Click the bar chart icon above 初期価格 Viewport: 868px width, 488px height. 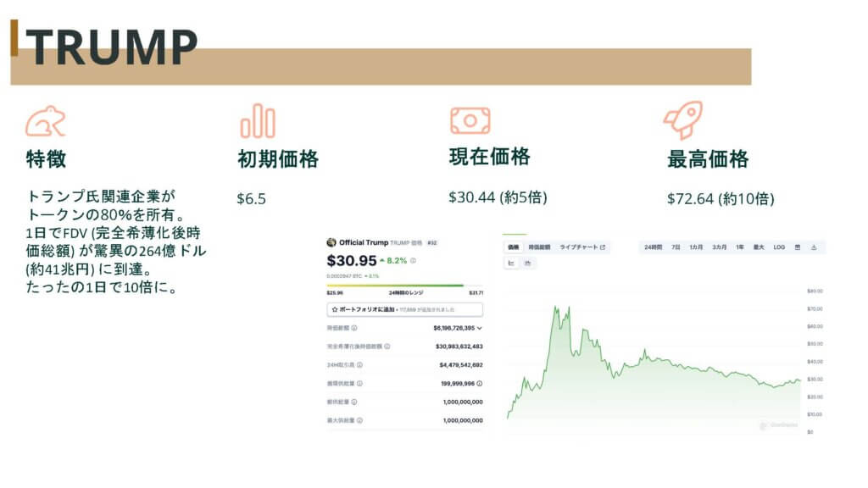point(258,120)
